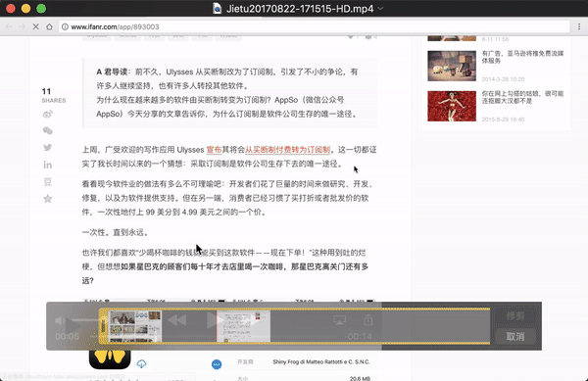Click the Shiny Frog developer name

tap(321, 361)
